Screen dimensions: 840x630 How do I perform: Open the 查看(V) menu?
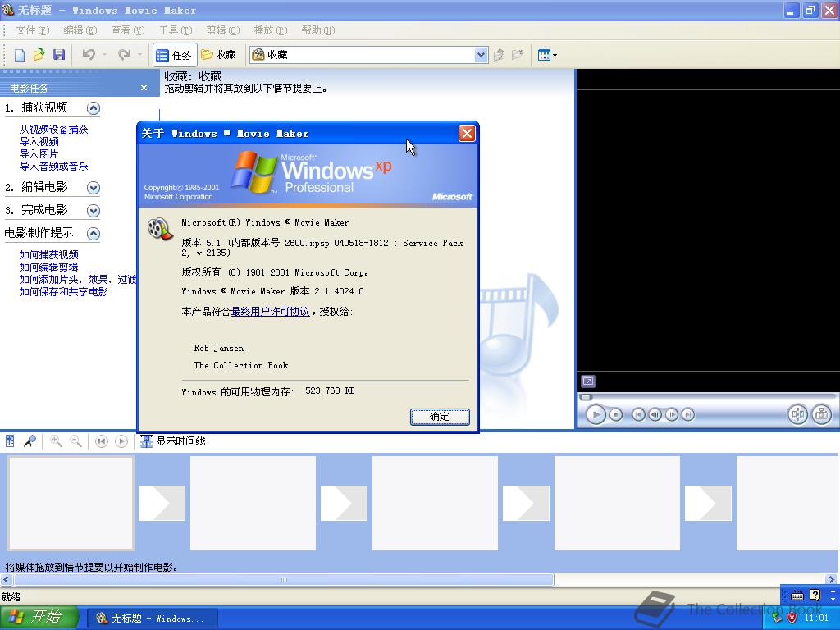pos(127,30)
